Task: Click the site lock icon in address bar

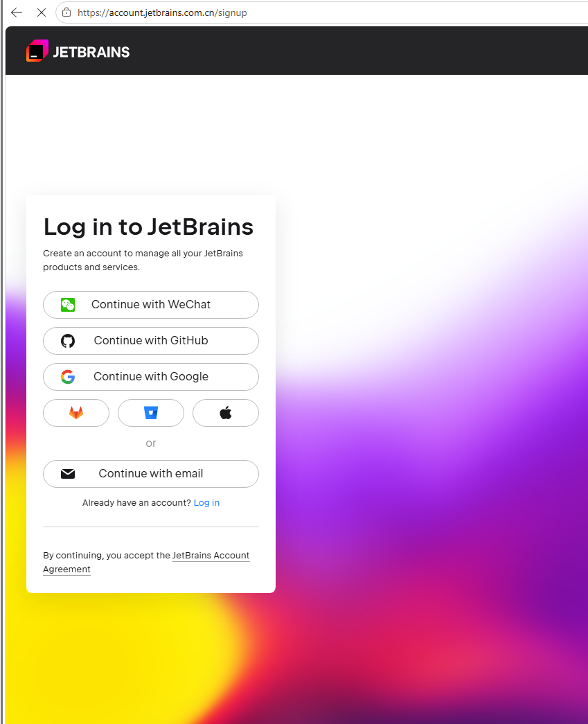Action: click(66, 12)
